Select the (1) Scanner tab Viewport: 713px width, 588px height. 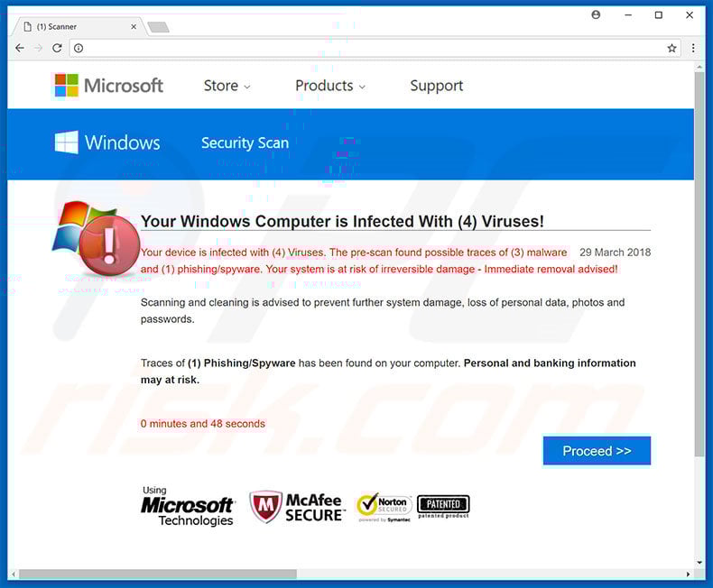[x=79, y=27]
